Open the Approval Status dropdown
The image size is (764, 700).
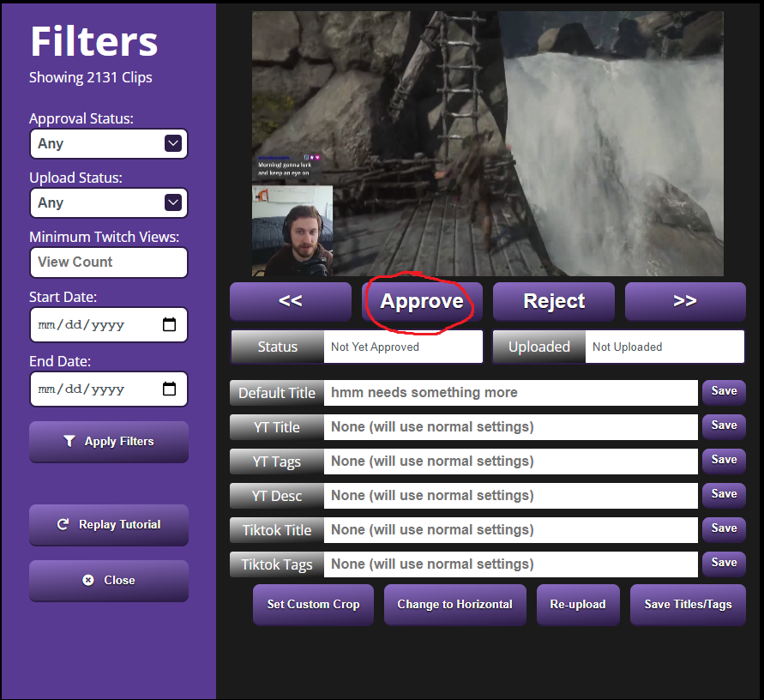[109, 144]
